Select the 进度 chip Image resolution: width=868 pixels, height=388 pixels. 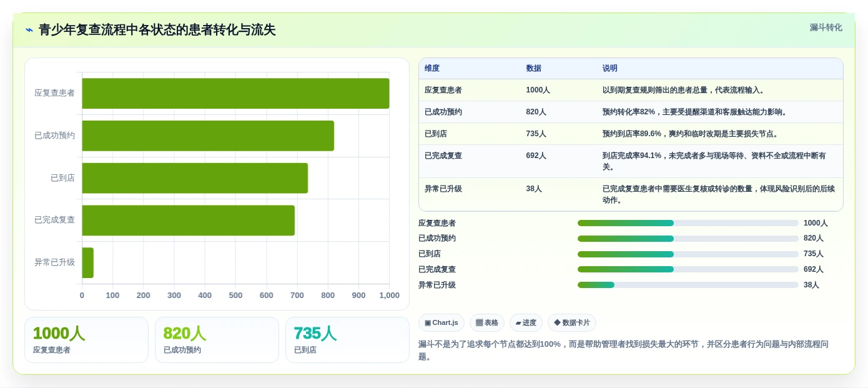pos(526,322)
